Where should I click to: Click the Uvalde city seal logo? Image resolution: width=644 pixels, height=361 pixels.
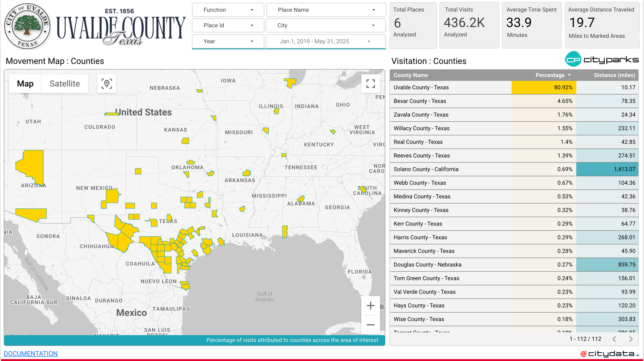(x=27, y=26)
